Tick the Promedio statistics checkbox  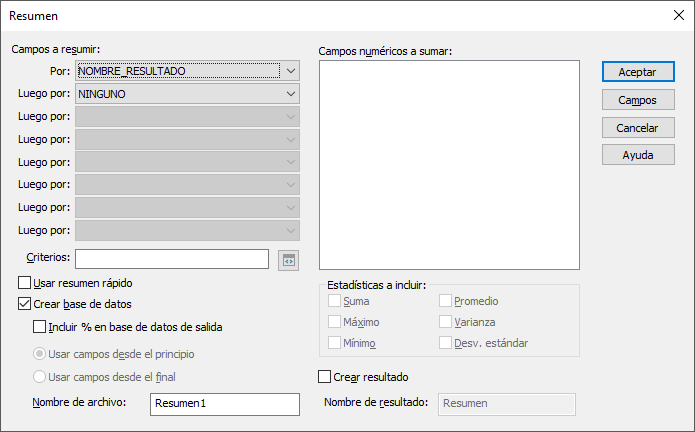click(x=446, y=301)
